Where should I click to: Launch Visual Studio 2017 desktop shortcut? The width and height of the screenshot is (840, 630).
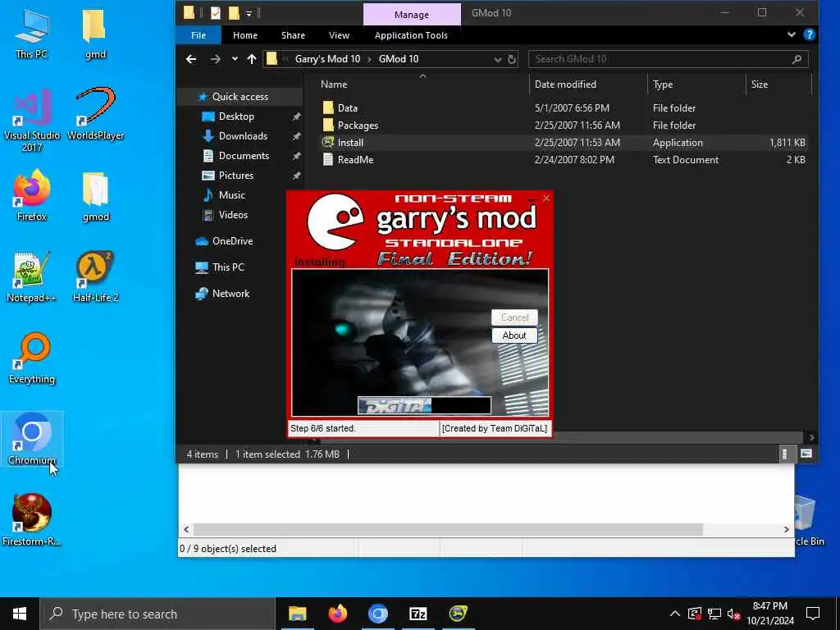coord(32,120)
